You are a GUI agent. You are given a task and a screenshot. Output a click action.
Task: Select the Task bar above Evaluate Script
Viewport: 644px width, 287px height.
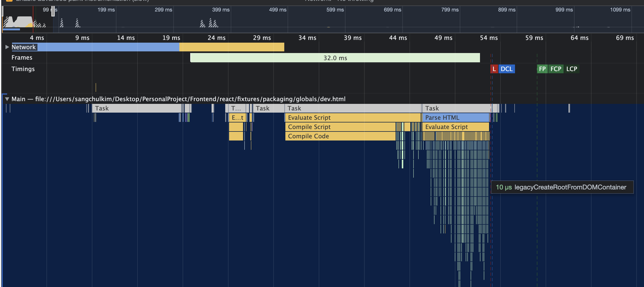(x=353, y=108)
